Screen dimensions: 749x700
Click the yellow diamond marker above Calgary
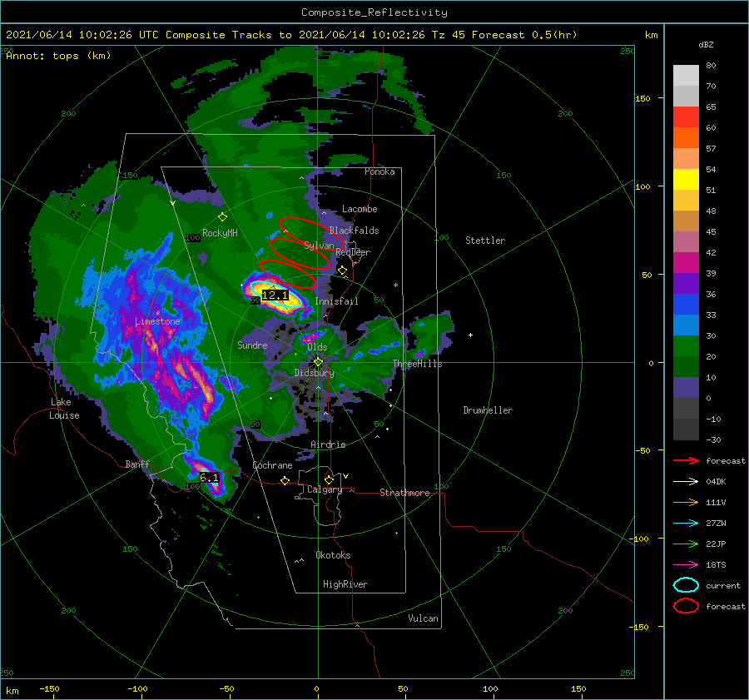329,479
